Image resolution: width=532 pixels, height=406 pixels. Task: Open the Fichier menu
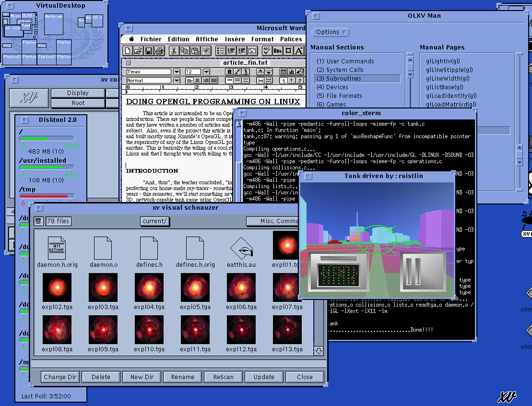(x=151, y=39)
